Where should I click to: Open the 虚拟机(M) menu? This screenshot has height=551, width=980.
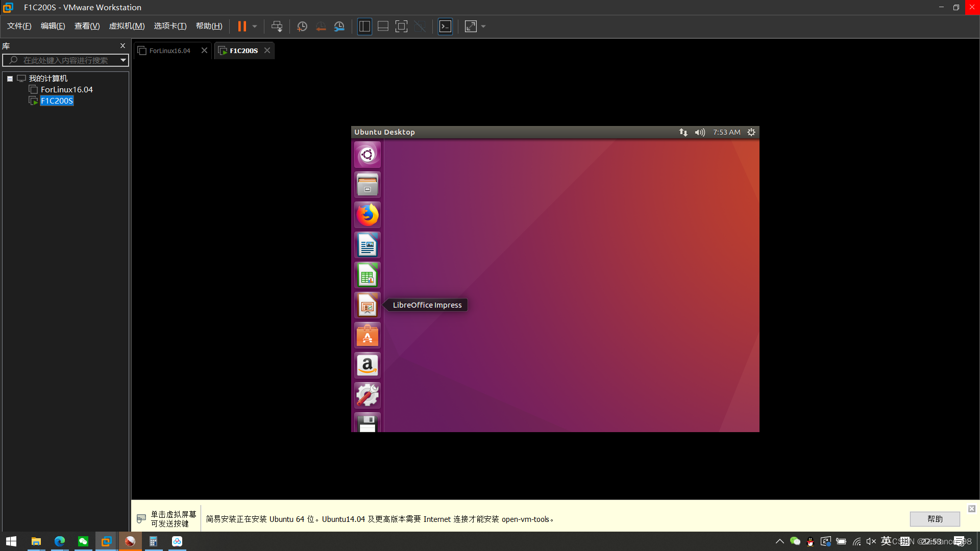pyautogui.click(x=127, y=26)
